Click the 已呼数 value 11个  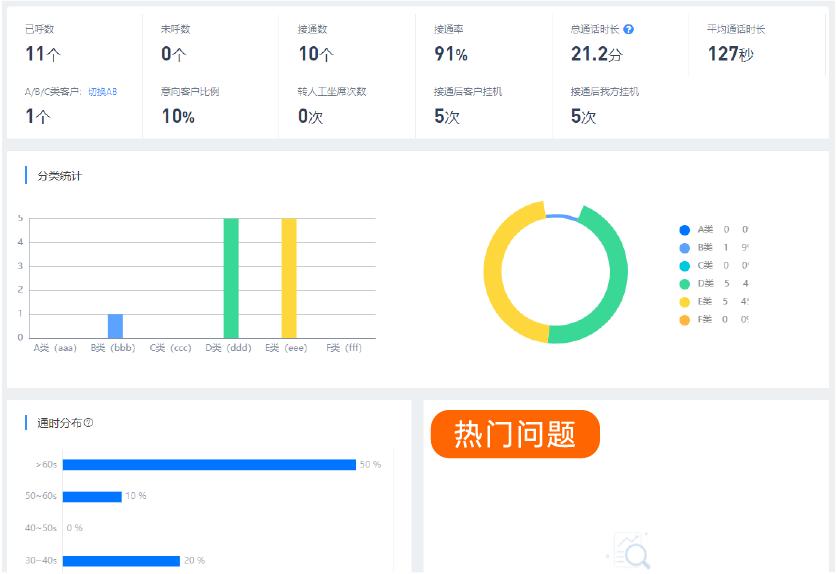(x=43, y=54)
